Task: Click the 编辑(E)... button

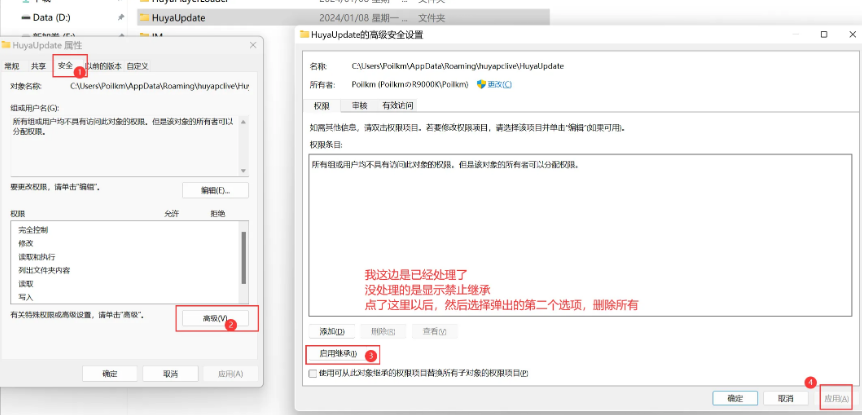Action: tap(215, 190)
